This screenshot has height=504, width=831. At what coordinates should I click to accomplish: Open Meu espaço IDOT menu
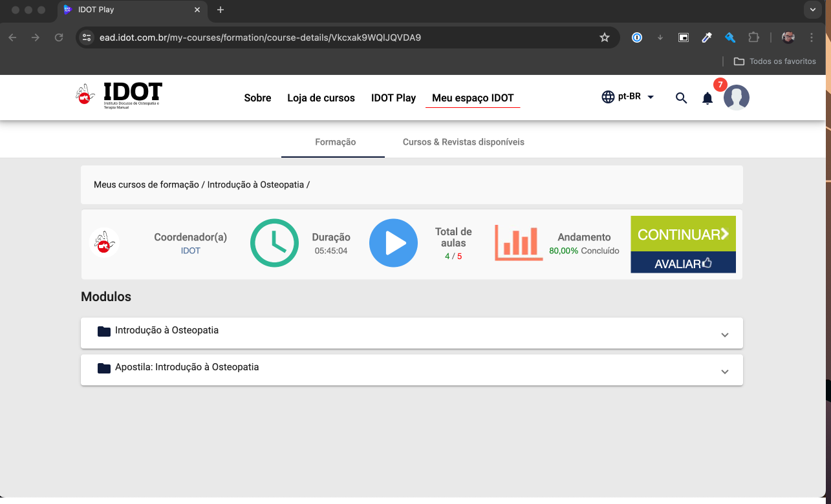click(473, 98)
